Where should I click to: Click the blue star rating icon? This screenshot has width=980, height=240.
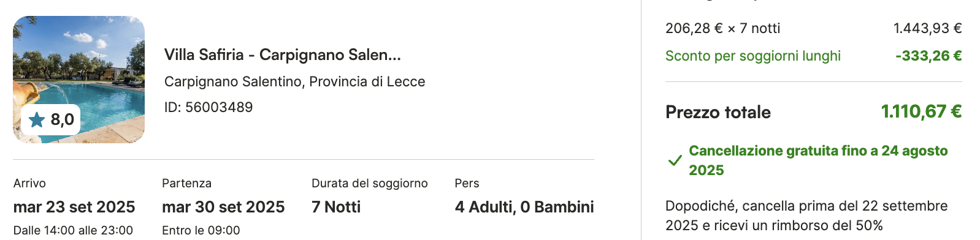tap(37, 119)
